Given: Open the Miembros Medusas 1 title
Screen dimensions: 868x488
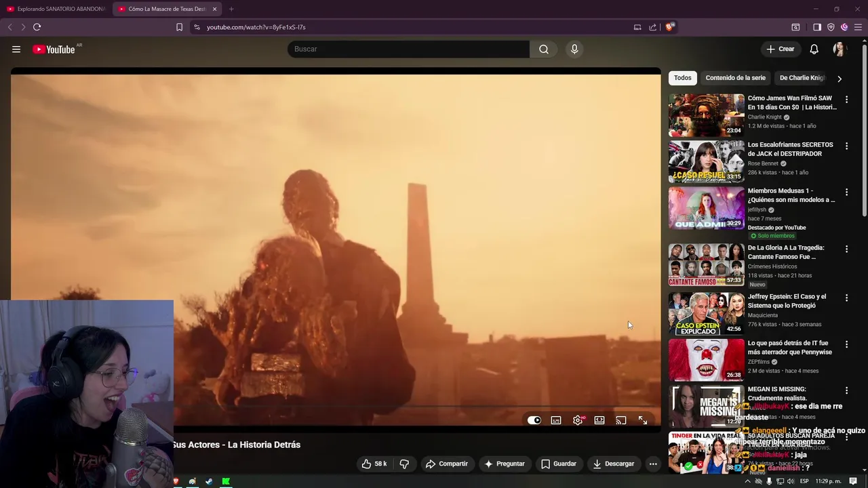Looking at the screenshot, I should [x=791, y=195].
